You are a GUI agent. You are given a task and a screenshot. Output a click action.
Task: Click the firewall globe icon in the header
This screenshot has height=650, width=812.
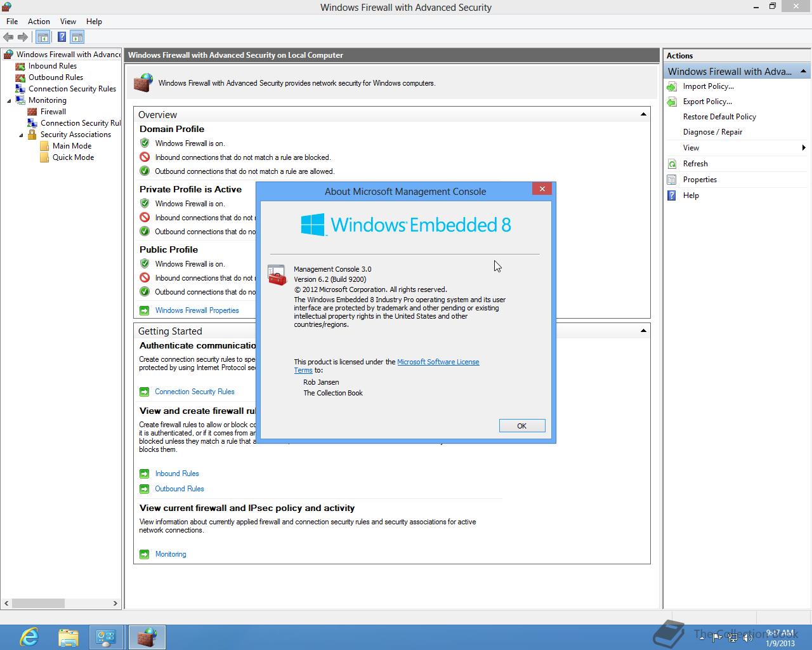pos(143,83)
